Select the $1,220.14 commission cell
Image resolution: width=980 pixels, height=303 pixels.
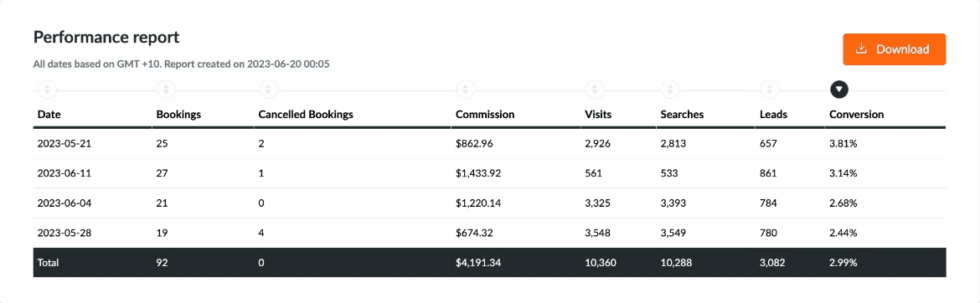point(478,203)
